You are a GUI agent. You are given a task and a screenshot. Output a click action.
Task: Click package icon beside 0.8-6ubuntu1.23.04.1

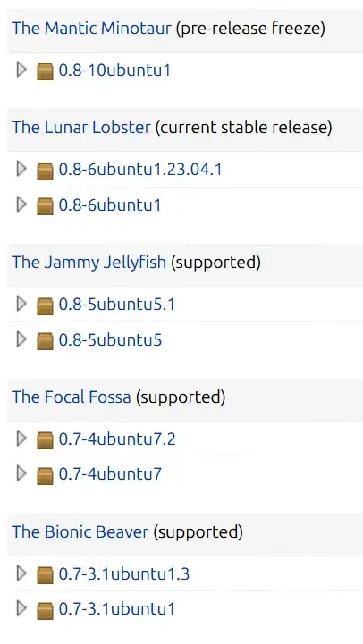pyautogui.click(x=45, y=171)
